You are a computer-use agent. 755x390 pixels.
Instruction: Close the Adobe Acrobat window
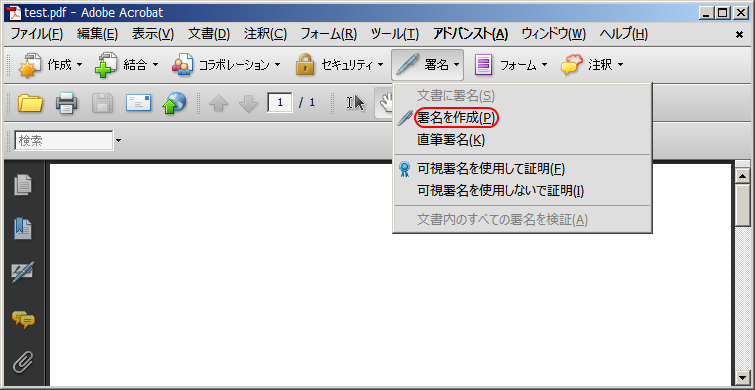(x=740, y=13)
